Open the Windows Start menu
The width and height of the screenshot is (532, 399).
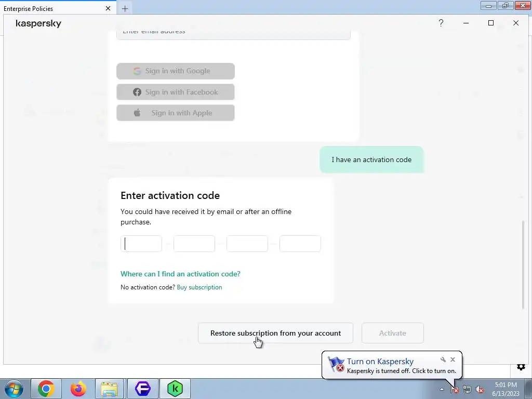(x=14, y=389)
